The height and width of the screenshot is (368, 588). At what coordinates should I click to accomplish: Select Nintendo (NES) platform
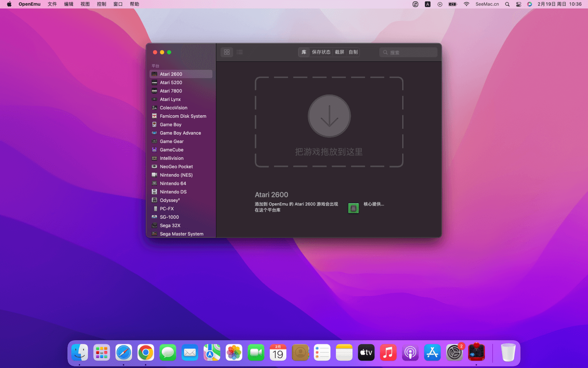(x=181, y=175)
